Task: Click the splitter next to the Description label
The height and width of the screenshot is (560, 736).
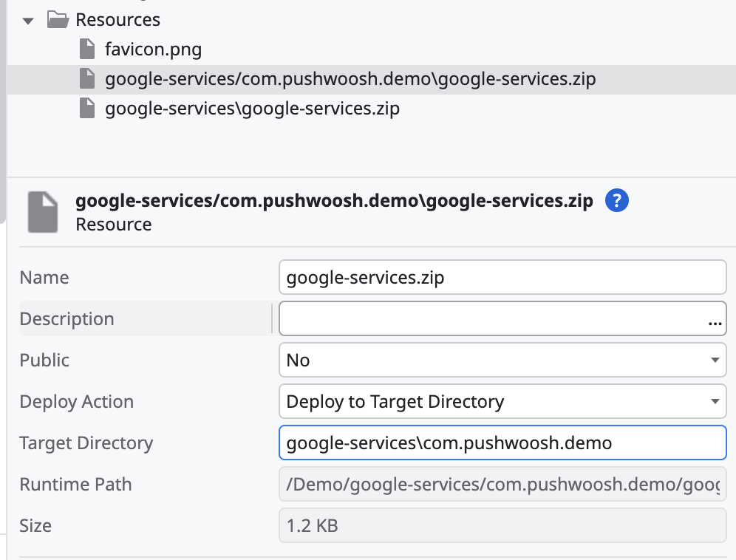Action: 272,319
